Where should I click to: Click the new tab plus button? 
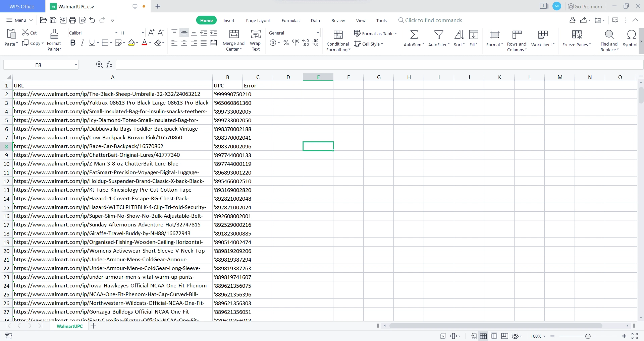pyautogui.click(x=158, y=6)
